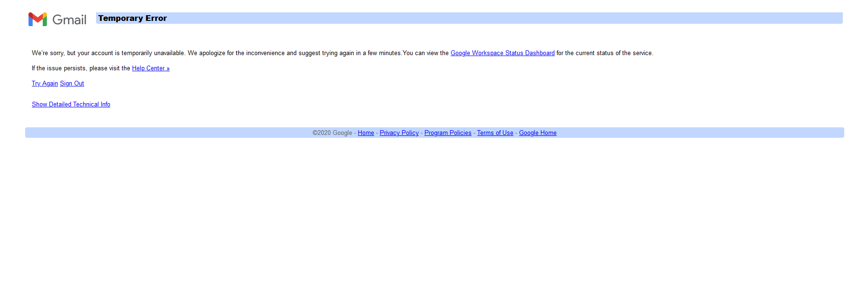Screen dimensions: 868x286
Task: Visit the Help Center link
Action: click(151, 68)
